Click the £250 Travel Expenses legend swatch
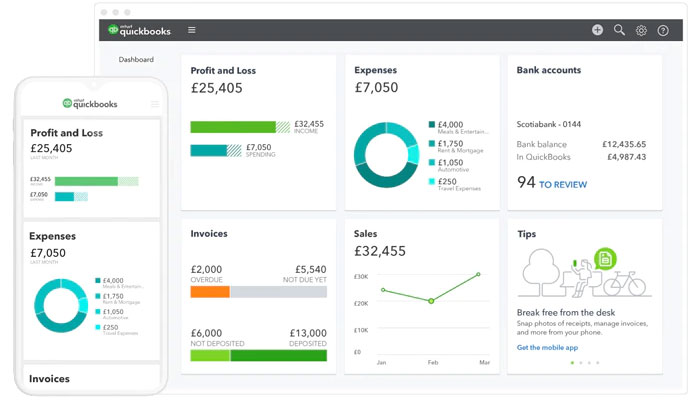 (x=432, y=181)
